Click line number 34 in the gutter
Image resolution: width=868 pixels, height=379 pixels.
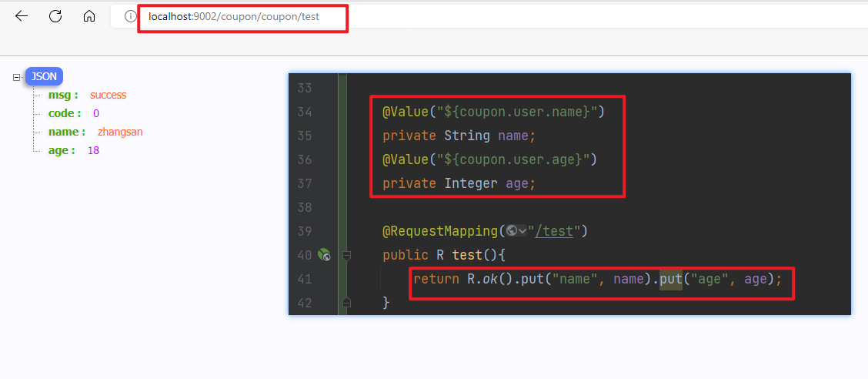(x=305, y=112)
